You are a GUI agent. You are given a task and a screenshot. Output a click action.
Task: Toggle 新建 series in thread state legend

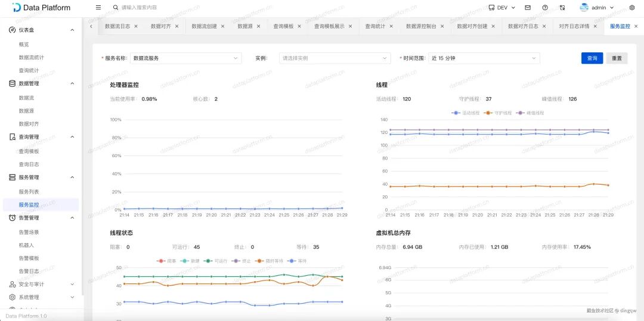[190, 261]
